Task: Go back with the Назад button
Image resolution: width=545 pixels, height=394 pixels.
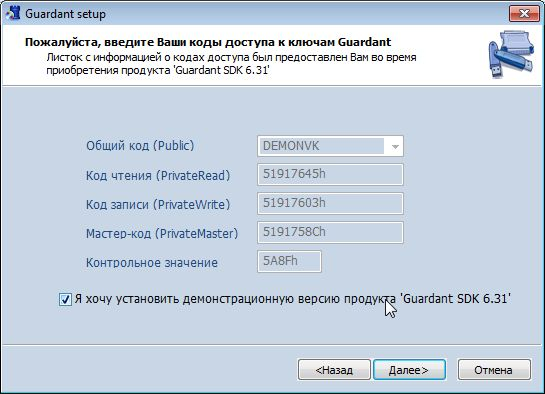Action: 334,370
